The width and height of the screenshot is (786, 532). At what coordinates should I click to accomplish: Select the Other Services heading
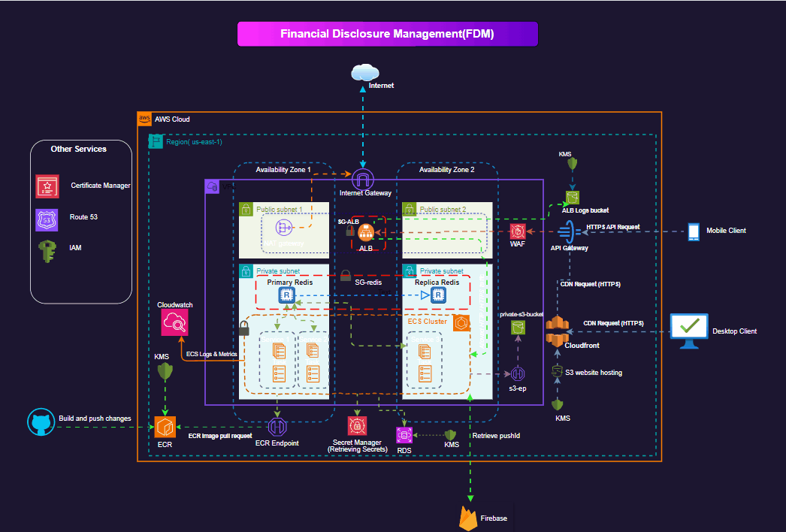(x=79, y=149)
